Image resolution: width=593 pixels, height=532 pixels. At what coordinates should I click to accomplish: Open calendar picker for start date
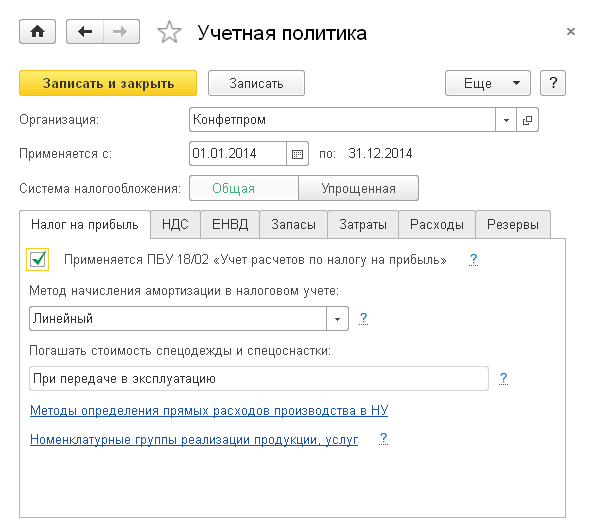coord(298,154)
